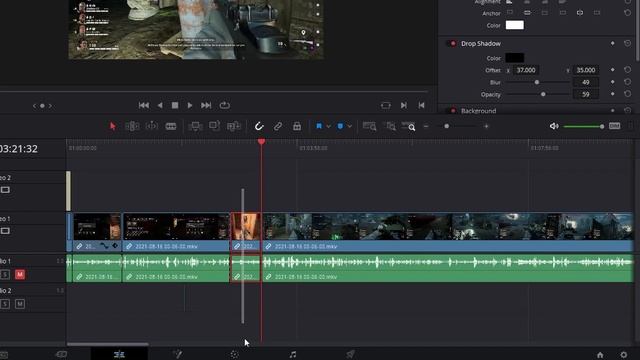The image size is (640, 360).
Task: Go to previous edit point
Action: [421, 105]
